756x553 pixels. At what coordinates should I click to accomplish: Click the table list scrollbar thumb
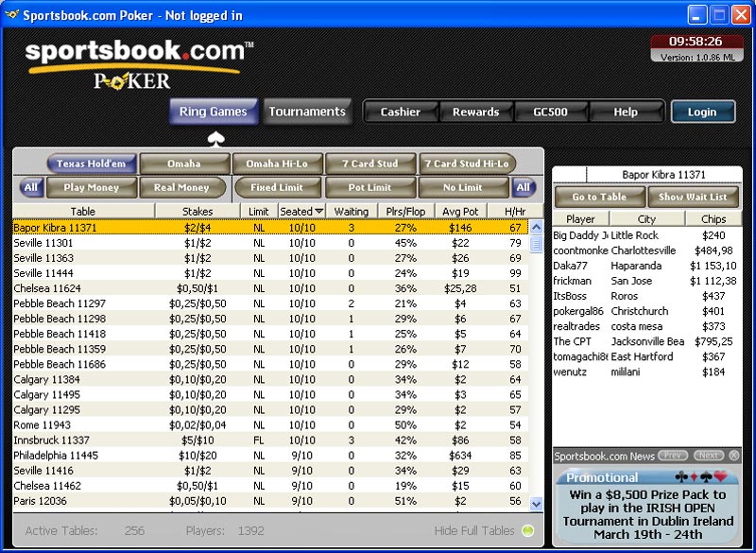coord(536,244)
